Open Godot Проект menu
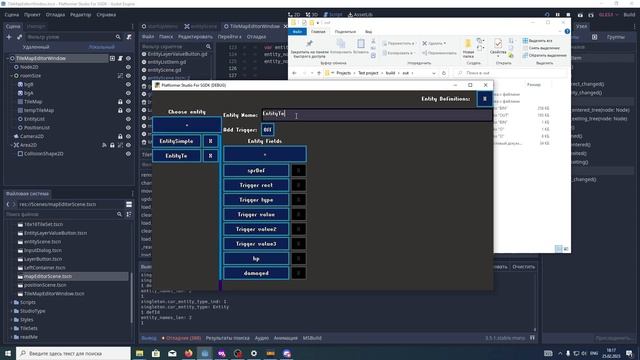The width and height of the screenshot is (640, 360). point(32,15)
